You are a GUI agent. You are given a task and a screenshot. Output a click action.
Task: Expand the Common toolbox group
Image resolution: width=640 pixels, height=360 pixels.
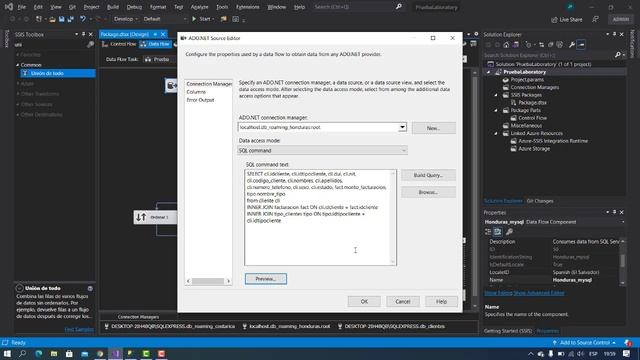(18, 65)
